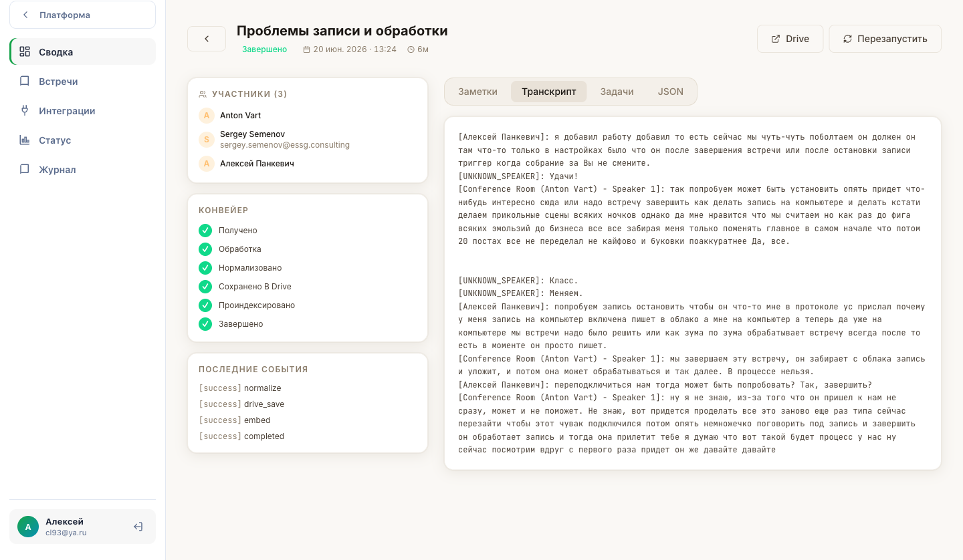Viewport: 963px width, 560px height.
Task: Click the transcript line 'Класс.'
Action: point(518,281)
